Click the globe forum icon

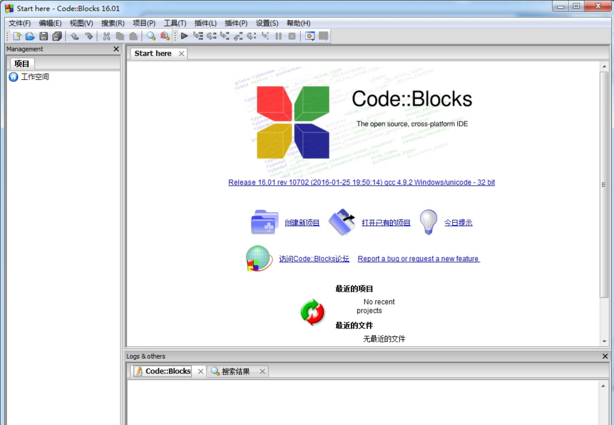click(x=259, y=258)
